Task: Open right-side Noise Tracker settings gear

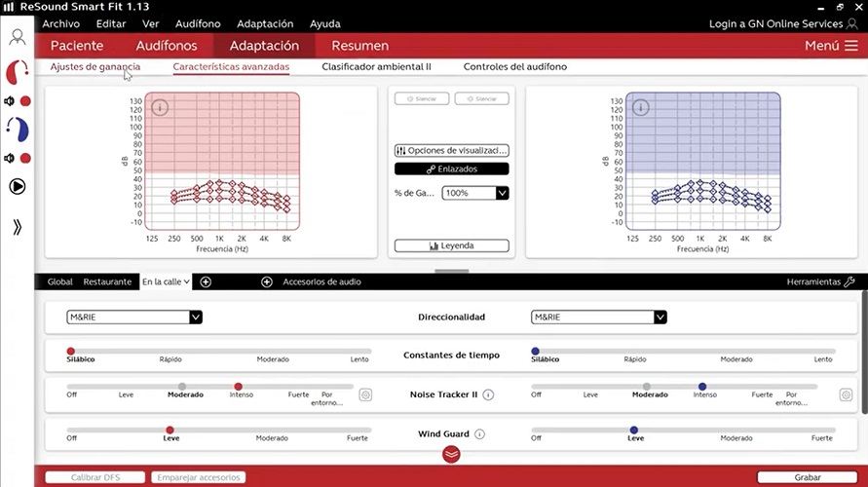Action: coord(365,394)
